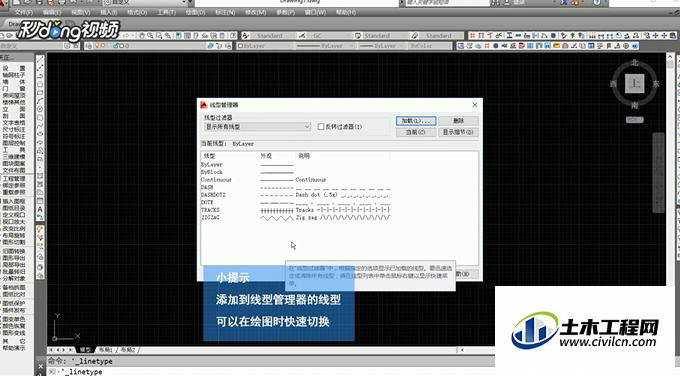Open the Multileader Style manager icon
Screen dimensions: 680x376
point(414,36)
